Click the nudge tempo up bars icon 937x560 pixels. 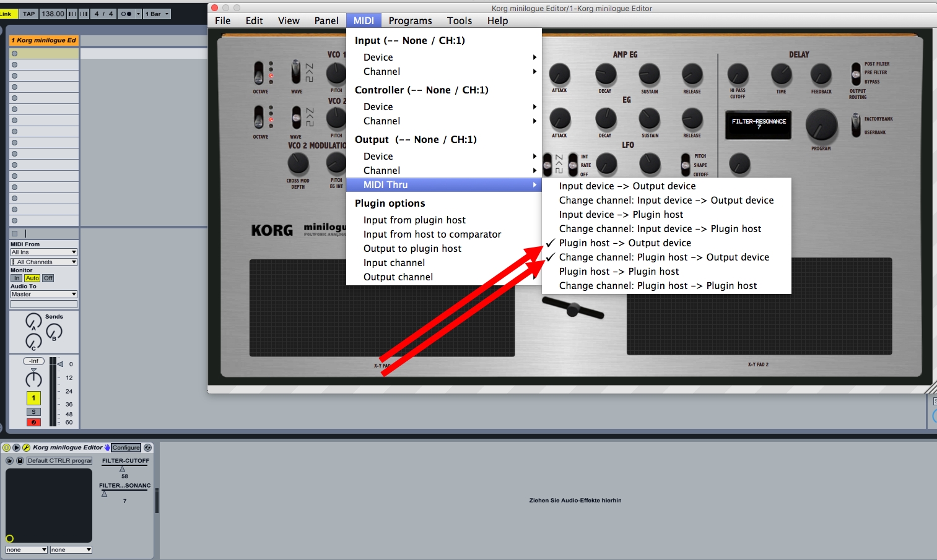(84, 14)
